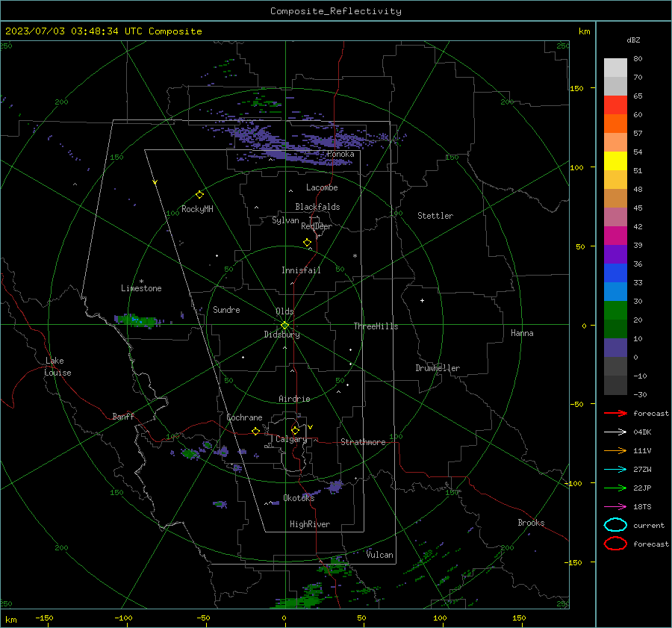Image resolution: width=672 pixels, height=628 pixels.
Task: Click the Blackfalds label
Action: click(x=317, y=207)
